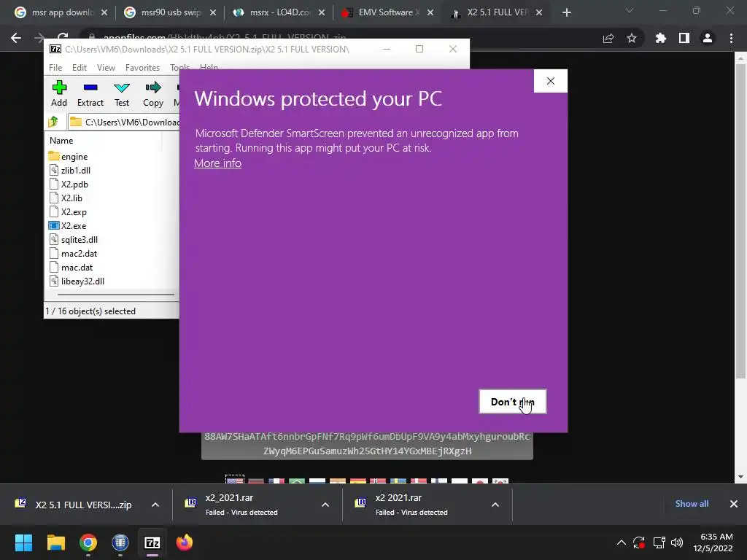Expand options for x2 2021.rar download
This screenshot has width=747, height=560.
[495, 505]
